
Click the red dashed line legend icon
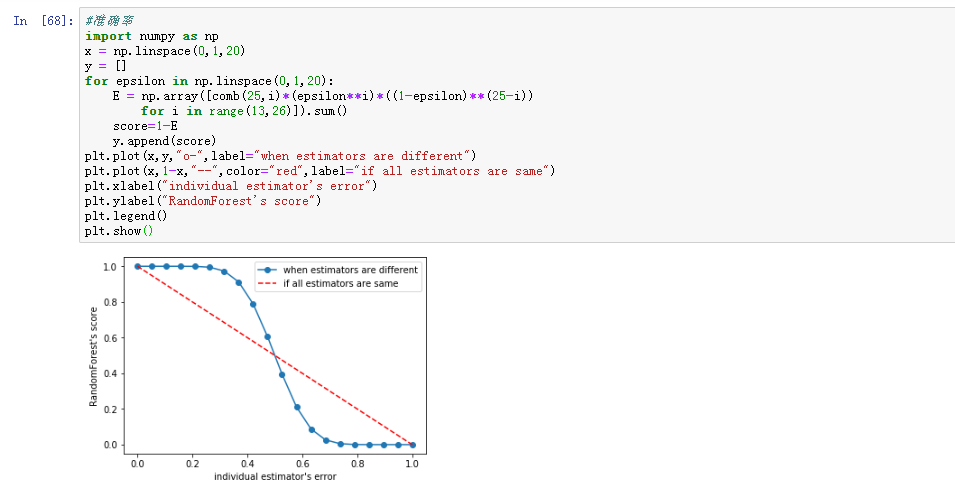point(268,284)
